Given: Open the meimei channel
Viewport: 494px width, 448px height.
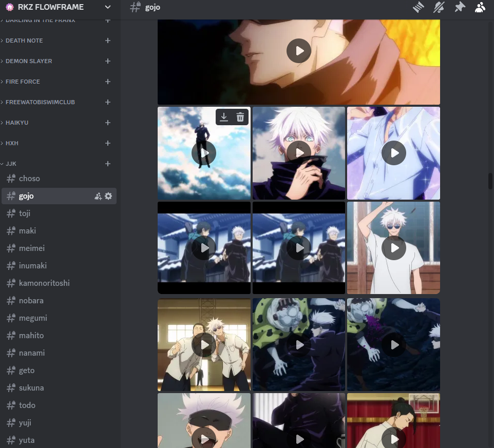Looking at the screenshot, I should (x=59, y=248).
